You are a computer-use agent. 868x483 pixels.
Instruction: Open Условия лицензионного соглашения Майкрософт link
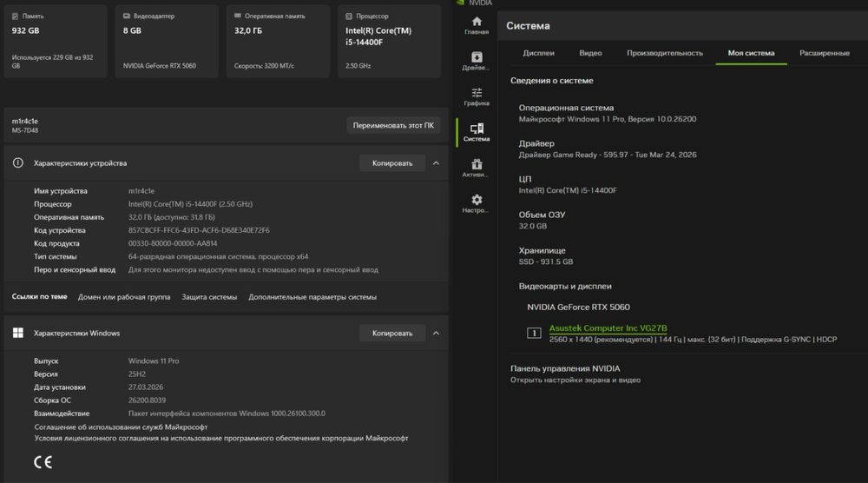pos(220,438)
